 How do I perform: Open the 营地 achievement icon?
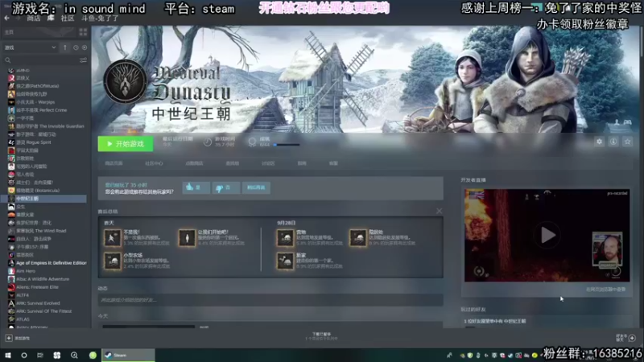click(x=285, y=237)
